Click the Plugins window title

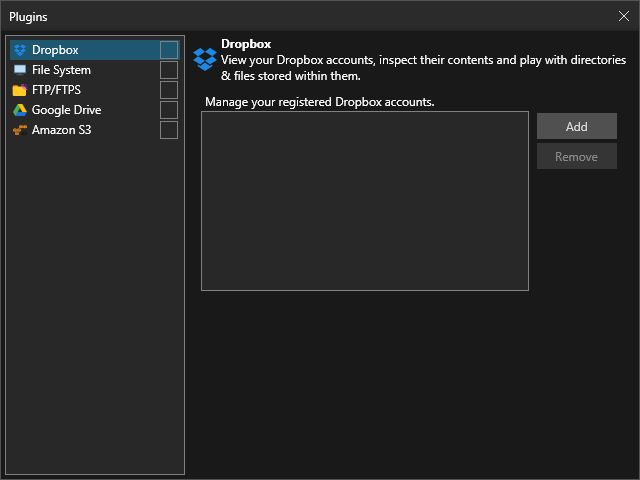pos(28,17)
